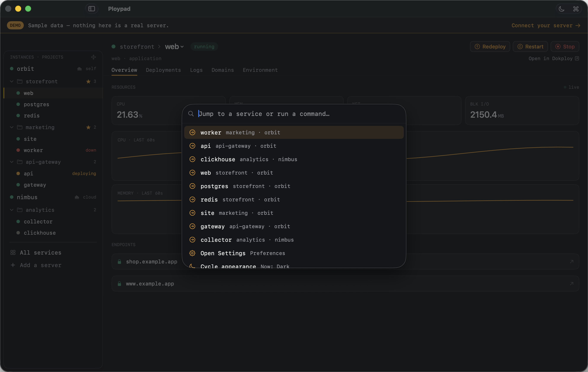Click the lock icon for www.example.app
Viewport: 588px width, 372px height.
click(119, 284)
